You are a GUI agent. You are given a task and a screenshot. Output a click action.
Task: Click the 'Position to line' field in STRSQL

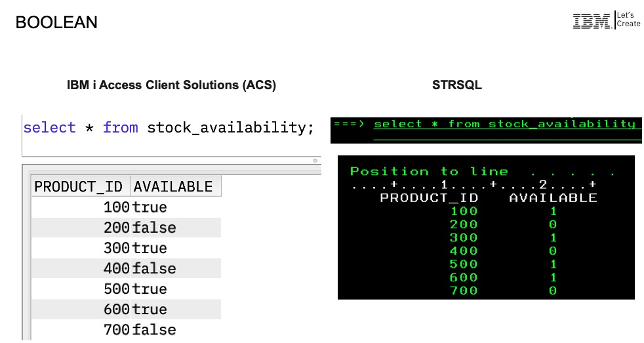click(483, 171)
